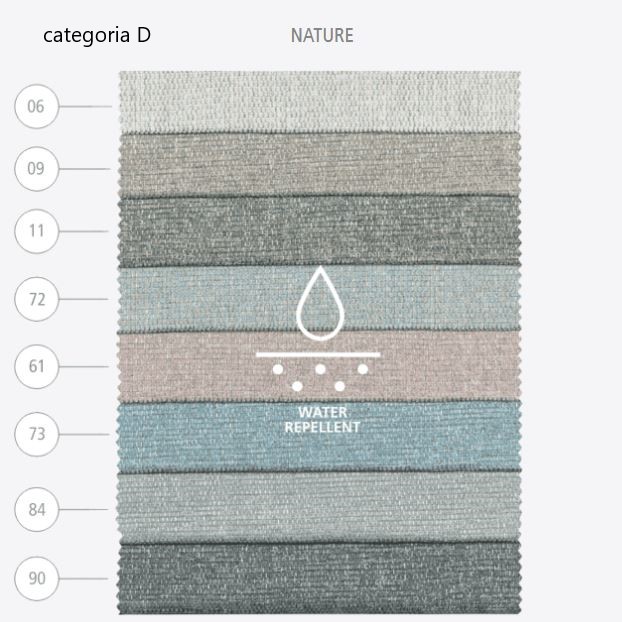
Task: Select the 09 color code circle
Action: tap(36, 169)
